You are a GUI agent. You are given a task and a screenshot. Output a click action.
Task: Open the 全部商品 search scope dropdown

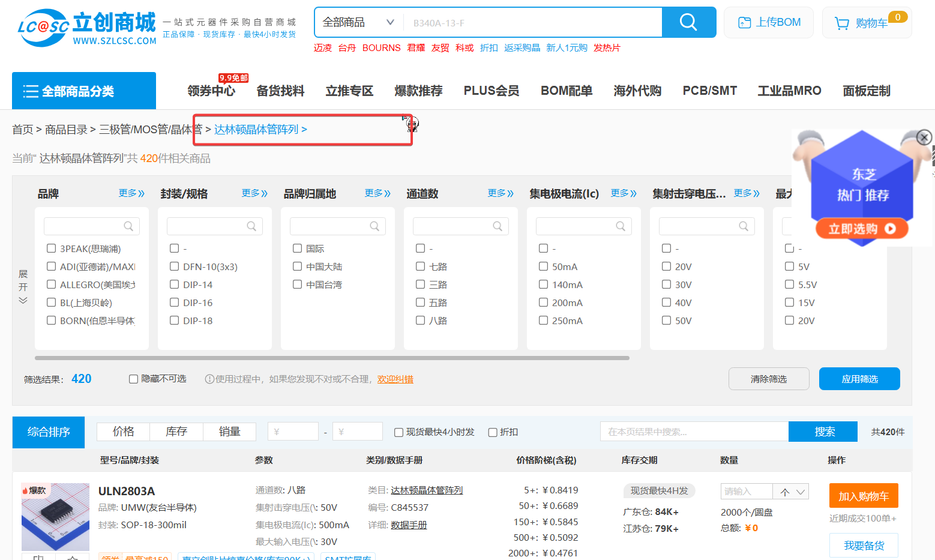(x=358, y=22)
